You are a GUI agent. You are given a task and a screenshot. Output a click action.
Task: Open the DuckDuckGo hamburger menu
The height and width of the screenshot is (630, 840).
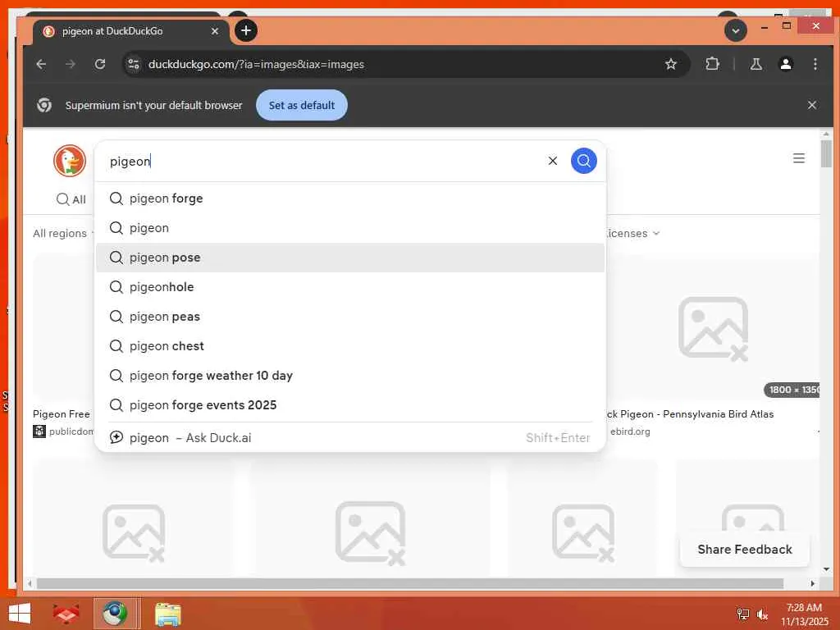[798, 158]
